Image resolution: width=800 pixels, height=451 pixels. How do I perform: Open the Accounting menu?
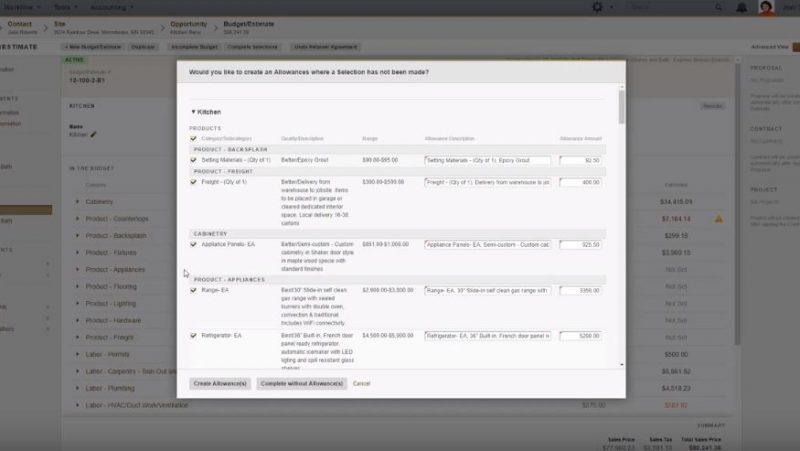[x=108, y=7]
